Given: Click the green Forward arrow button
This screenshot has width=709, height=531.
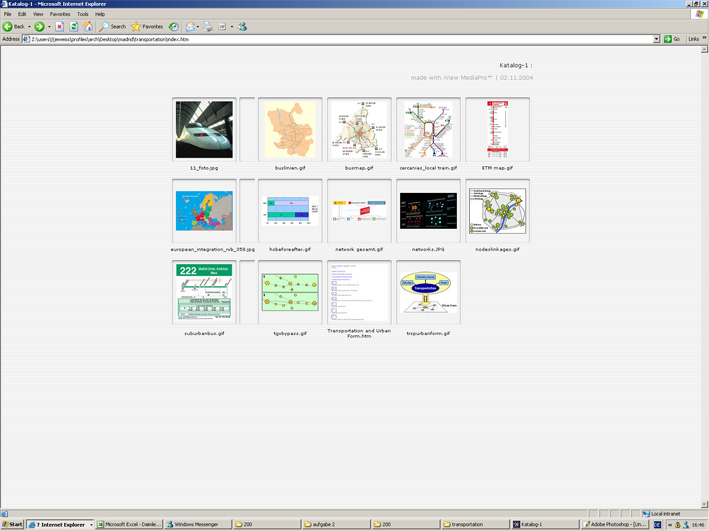Looking at the screenshot, I should click(x=39, y=27).
